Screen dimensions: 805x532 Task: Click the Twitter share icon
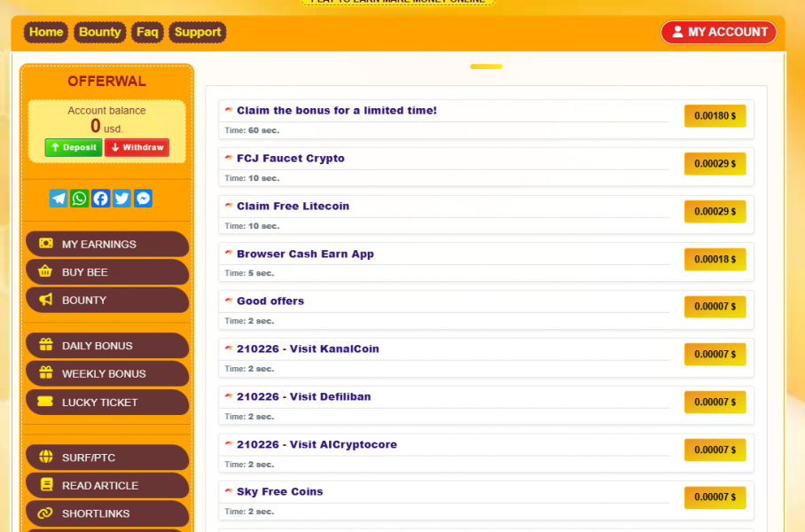pos(122,199)
